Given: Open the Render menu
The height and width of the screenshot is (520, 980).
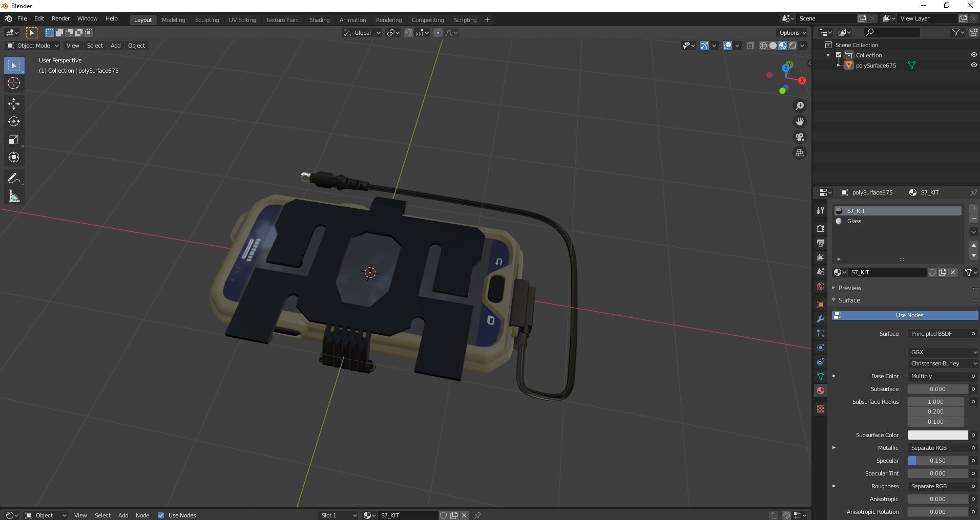Looking at the screenshot, I should [x=60, y=18].
